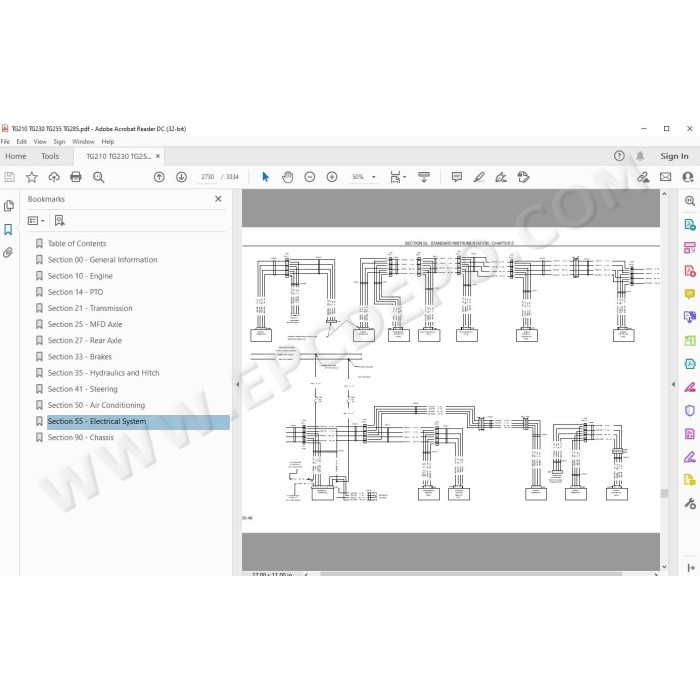The width and height of the screenshot is (700, 700).
Task: Click the Zoom out minus icon
Action: point(309,177)
